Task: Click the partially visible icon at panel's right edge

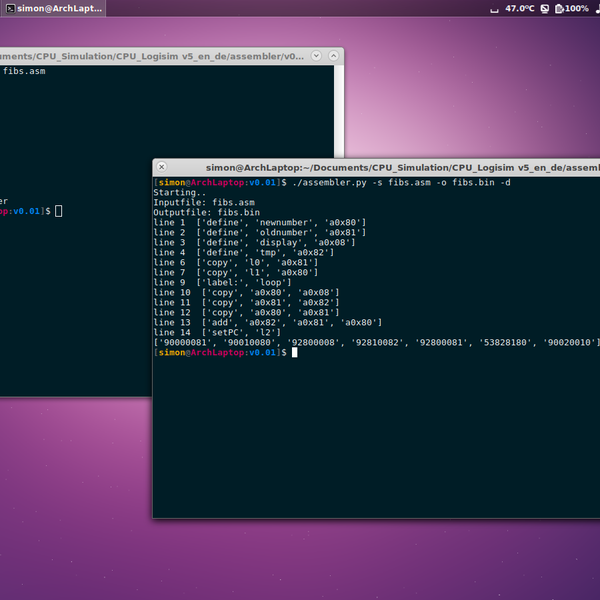Action: [596, 8]
